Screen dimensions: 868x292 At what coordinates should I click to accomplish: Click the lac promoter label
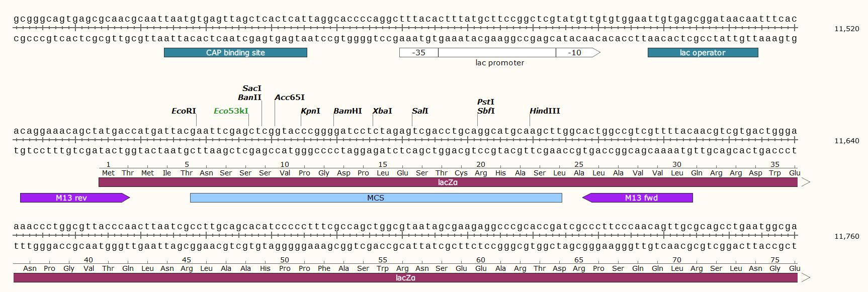pos(499,63)
